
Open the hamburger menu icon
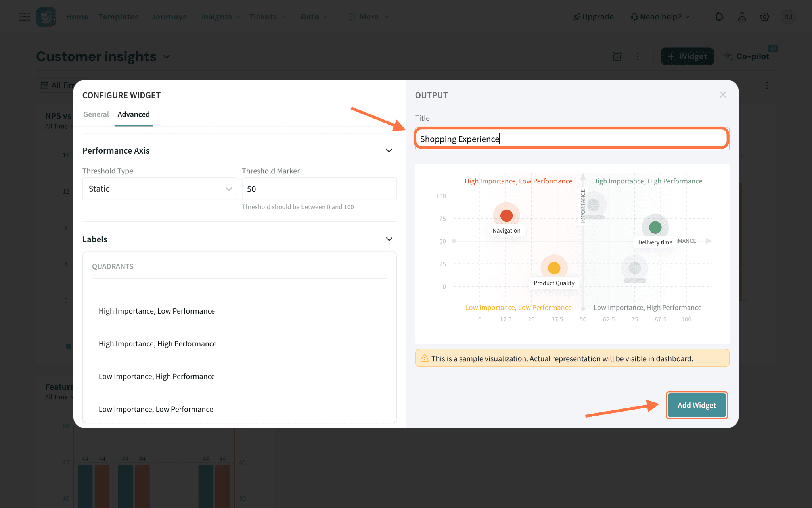(x=25, y=17)
